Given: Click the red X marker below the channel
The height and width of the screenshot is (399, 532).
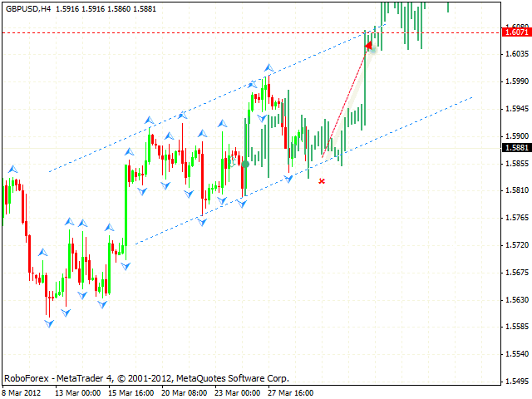Looking at the screenshot, I should pos(322,180).
